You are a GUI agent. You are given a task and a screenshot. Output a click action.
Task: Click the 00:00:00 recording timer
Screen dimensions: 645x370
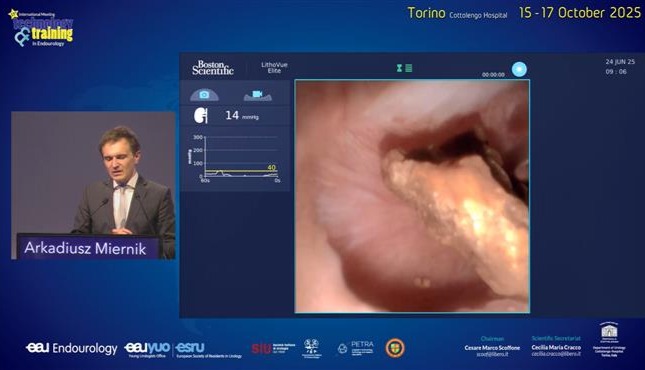493,74
